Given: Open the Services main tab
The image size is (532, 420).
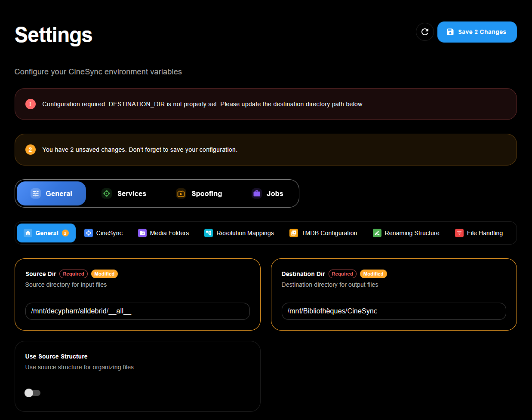Looking at the screenshot, I should pyautogui.click(x=124, y=193).
